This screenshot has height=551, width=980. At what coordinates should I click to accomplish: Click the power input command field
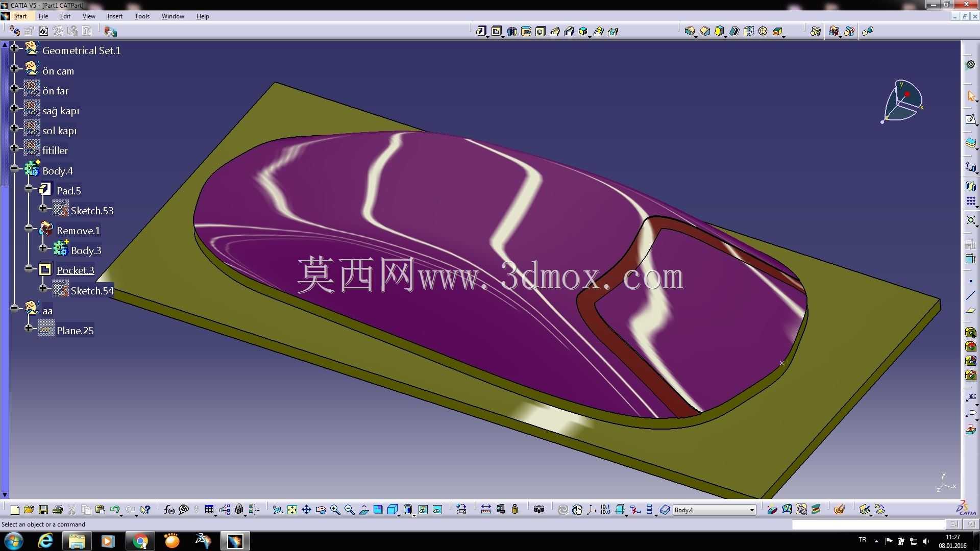click(x=868, y=524)
